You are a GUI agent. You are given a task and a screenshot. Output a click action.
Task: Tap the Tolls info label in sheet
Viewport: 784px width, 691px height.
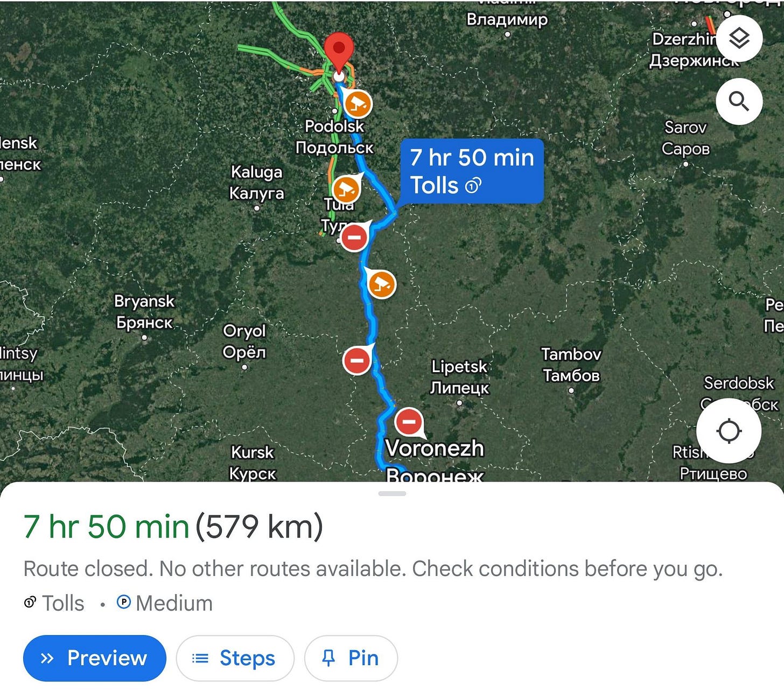pos(54,603)
